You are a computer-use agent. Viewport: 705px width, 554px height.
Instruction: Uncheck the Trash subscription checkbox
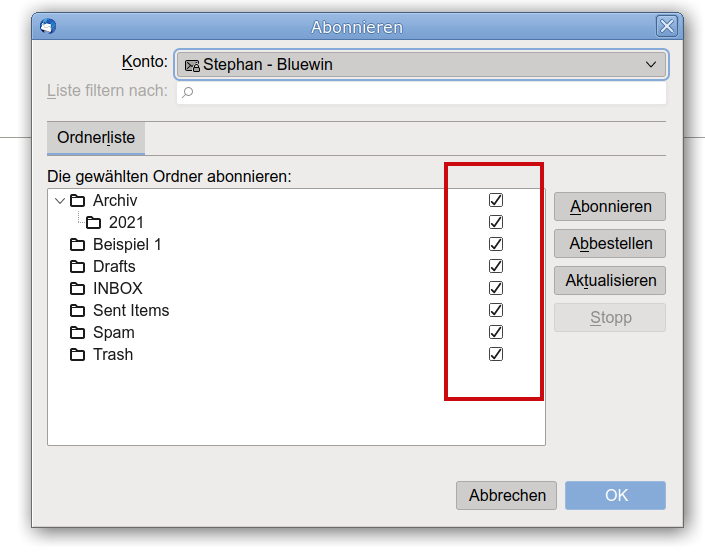496,354
